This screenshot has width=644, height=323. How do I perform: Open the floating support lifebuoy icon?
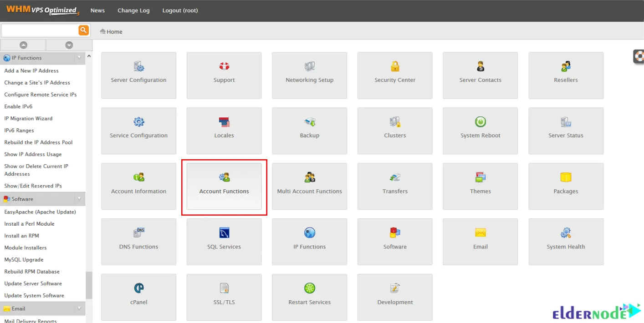point(639,56)
